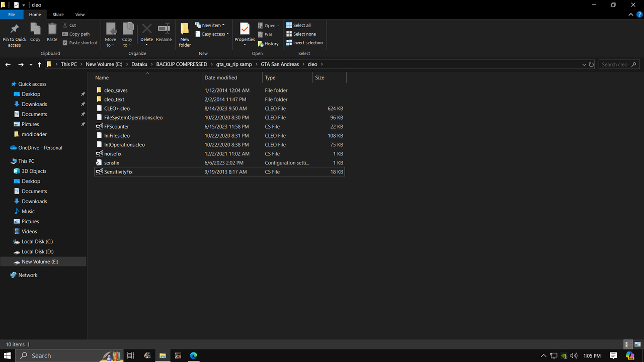Go up one folder level arrow
The height and width of the screenshot is (362, 644).
40,64
